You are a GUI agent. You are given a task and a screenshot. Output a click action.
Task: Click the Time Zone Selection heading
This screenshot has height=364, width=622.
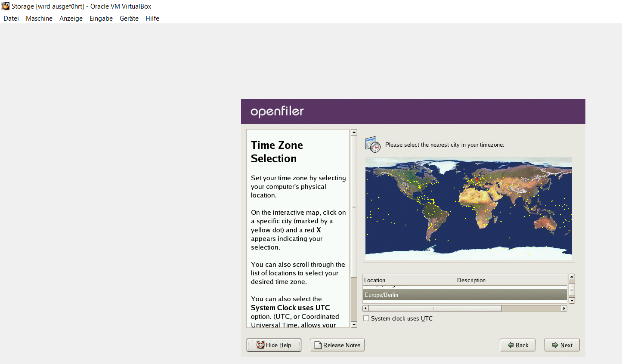[x=277, y=152]
